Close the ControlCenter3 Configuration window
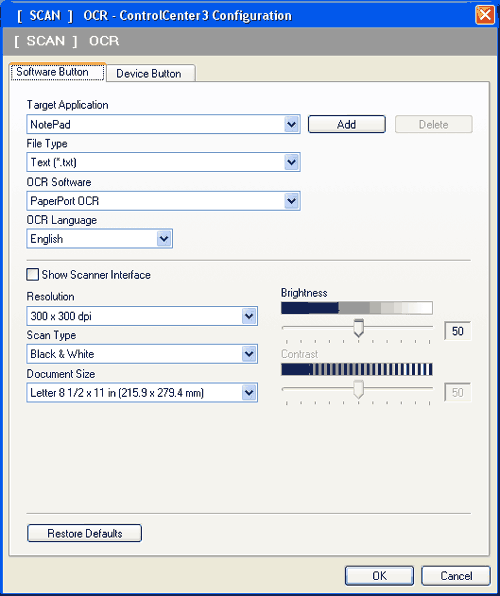The width and height of the screenshot is (500, 596). pos(485,15)
